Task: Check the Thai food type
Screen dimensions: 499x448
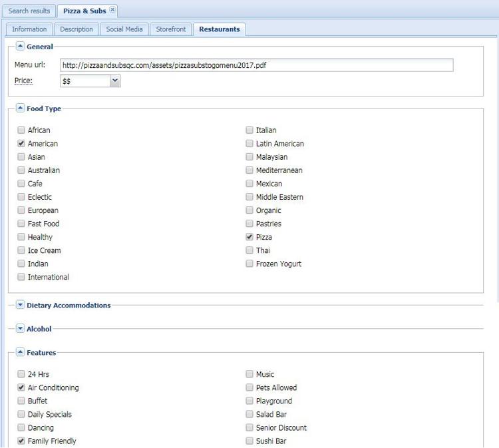Action: [x=249, y=250]
